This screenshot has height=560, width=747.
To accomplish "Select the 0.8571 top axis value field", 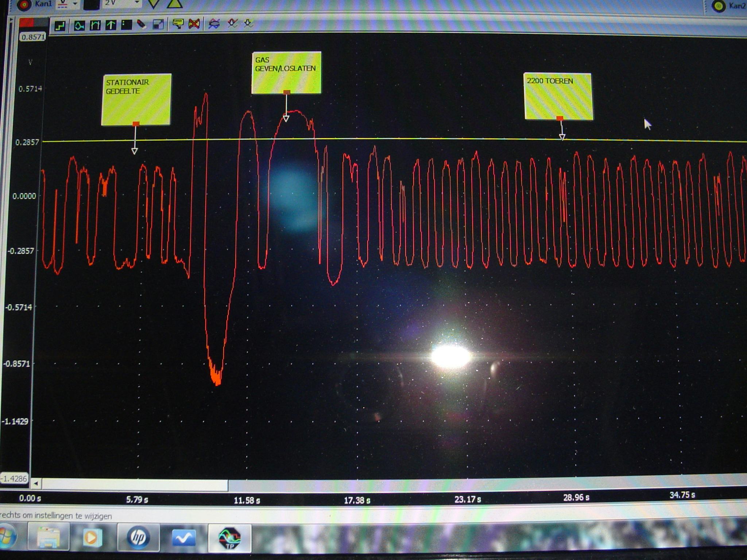I will pyautogui.click(x=33, y=37).
